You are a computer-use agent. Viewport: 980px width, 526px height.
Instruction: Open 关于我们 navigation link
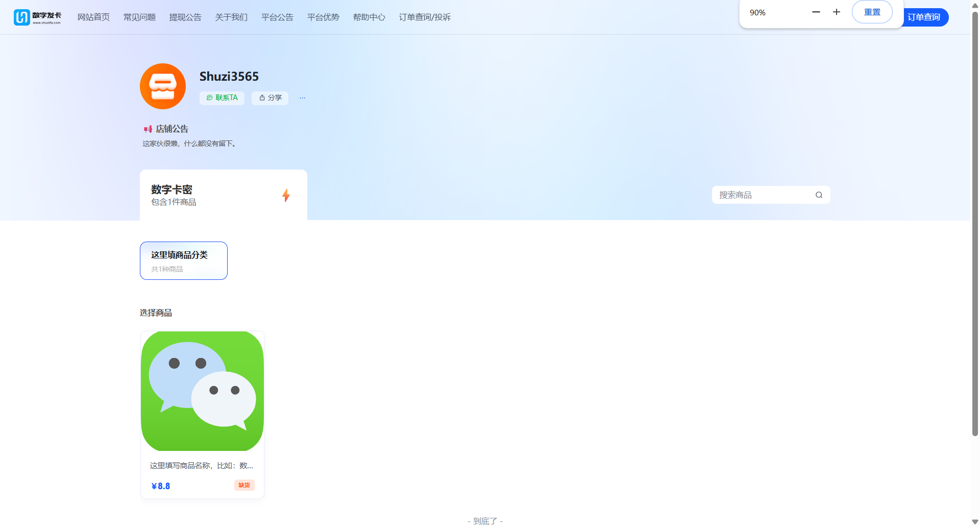[x=231, y=17]
